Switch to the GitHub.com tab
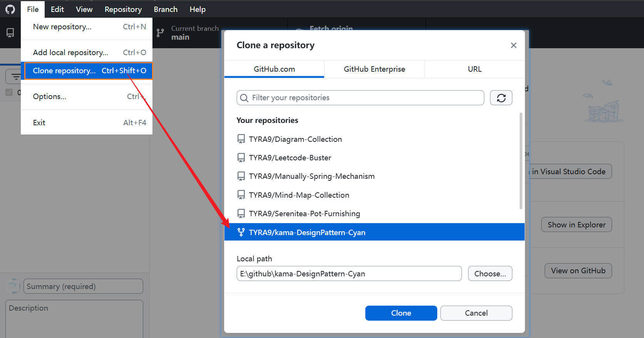Image resolution: width=644 pixels, height=338 pixels. pyautogui.click(x=274, y=69)
